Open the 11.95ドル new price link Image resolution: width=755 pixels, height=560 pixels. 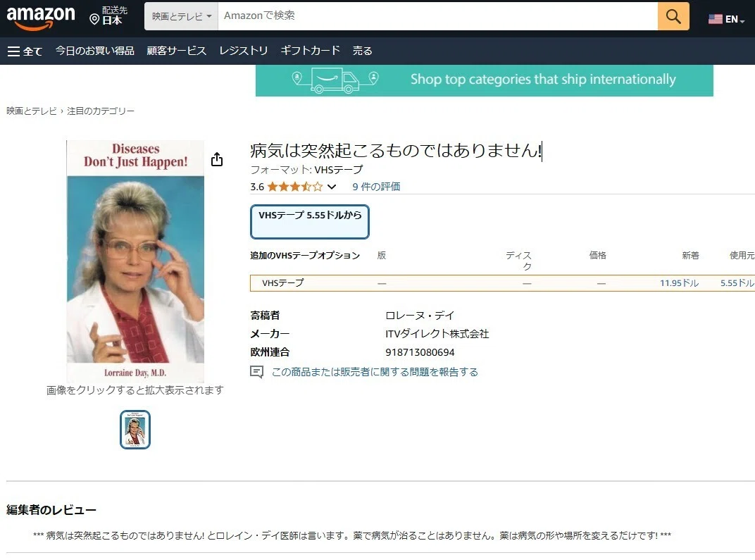[x=679, y=283]
